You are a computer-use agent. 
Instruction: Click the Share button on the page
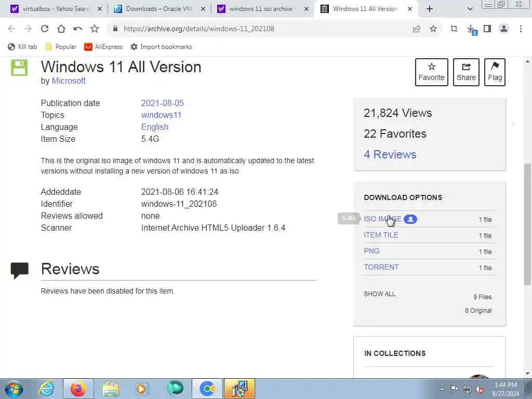(x=466, y=72)
